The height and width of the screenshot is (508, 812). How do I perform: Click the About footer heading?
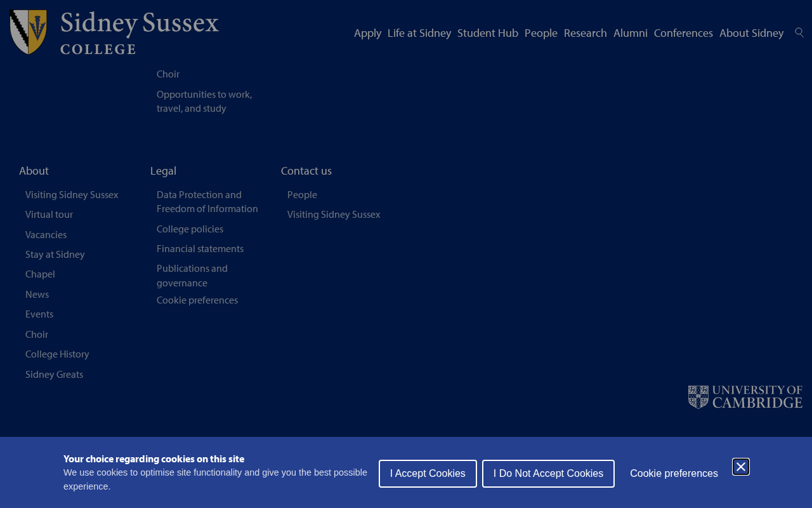coord(34,171)
